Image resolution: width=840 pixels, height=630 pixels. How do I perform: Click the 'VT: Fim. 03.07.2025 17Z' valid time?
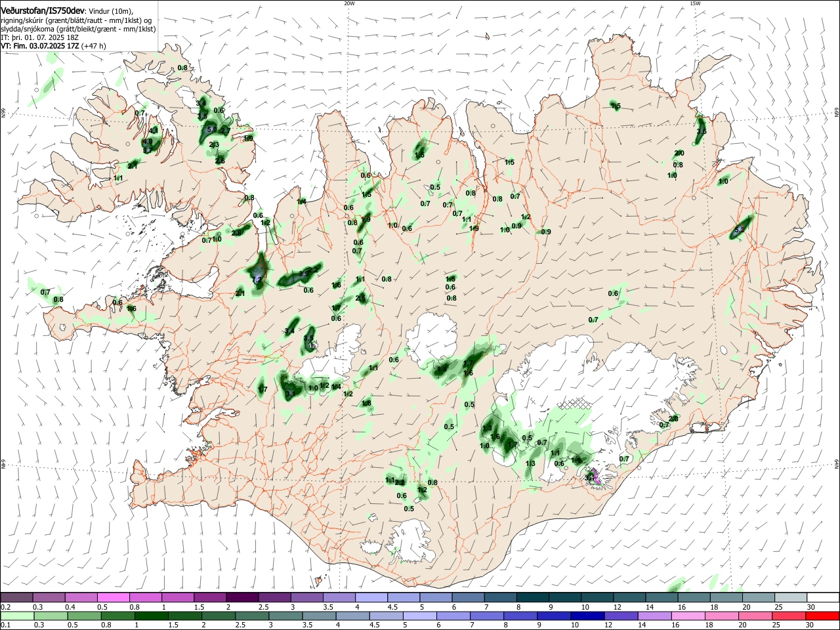(x=41, y=46)
